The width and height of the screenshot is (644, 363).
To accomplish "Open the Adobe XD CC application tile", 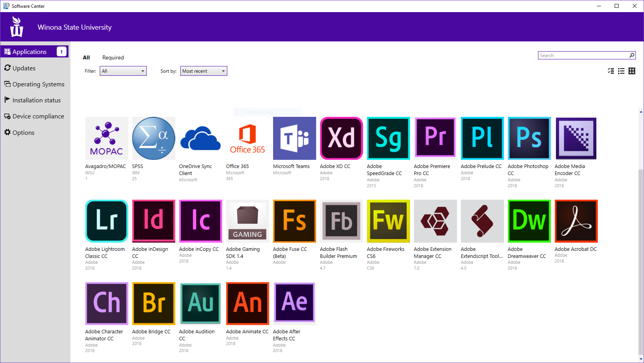I will (x=341, y=138).
